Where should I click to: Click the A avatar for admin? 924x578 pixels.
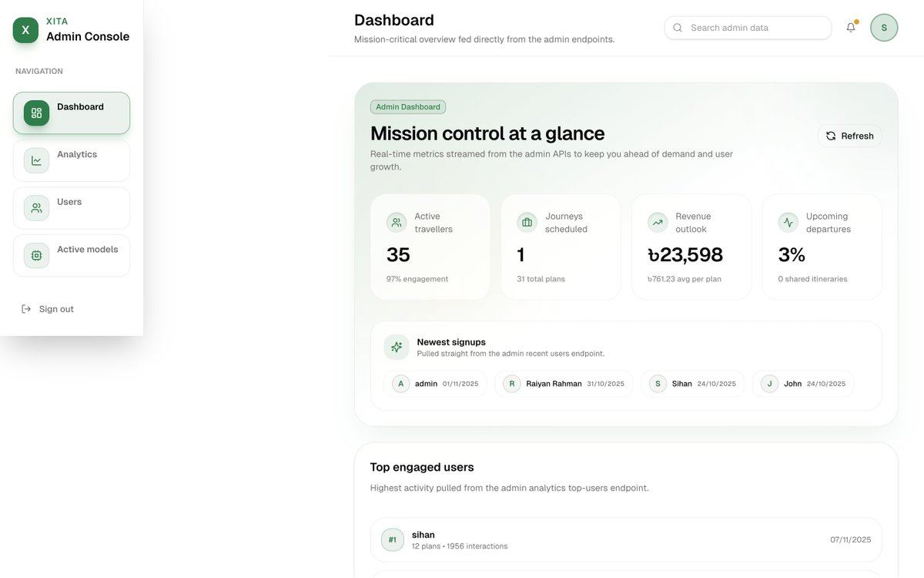pos(400,384)
